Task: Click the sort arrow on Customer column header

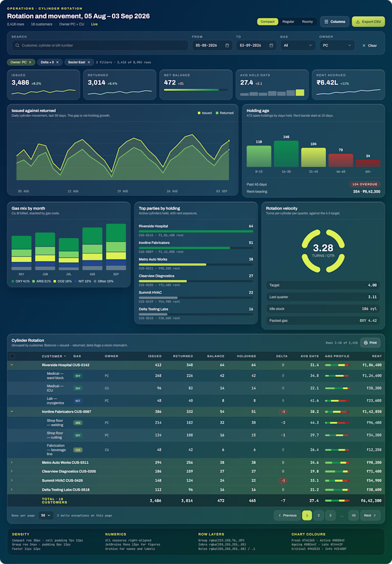Action: click(65, 356)
